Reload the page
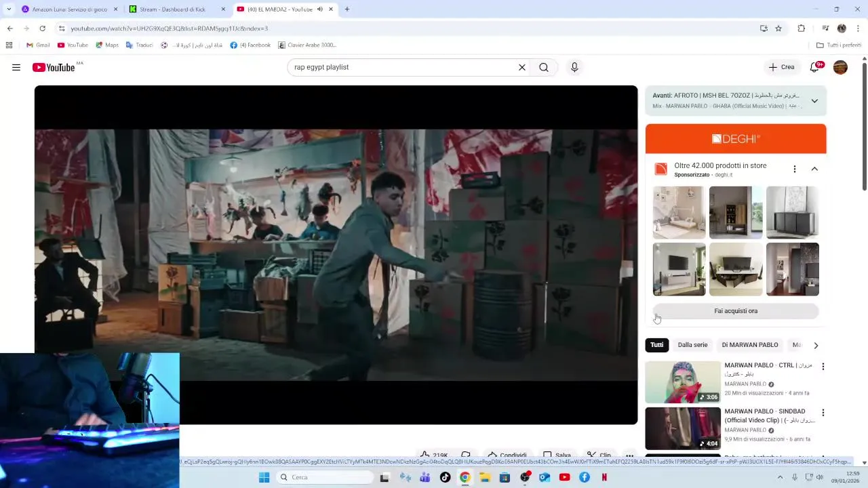The width and height of the screenshot is (868, 488). click(42, 28)
